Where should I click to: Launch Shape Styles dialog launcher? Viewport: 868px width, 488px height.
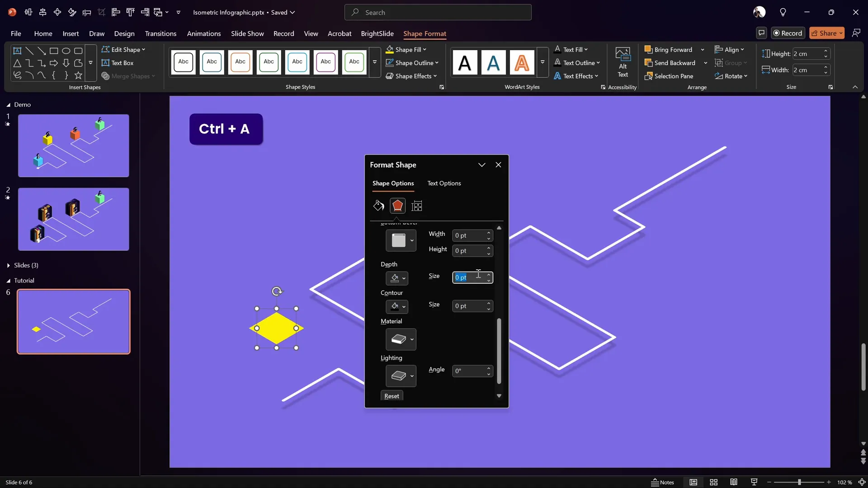tap(442, 87)
